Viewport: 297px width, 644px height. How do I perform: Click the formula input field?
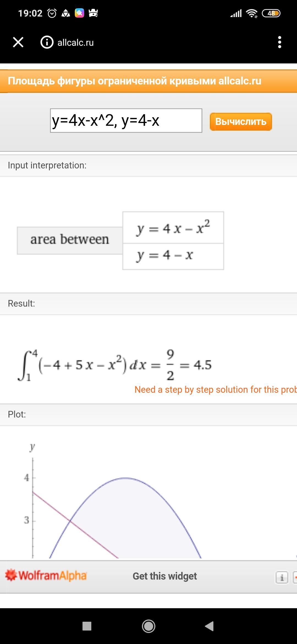[126, 121]
